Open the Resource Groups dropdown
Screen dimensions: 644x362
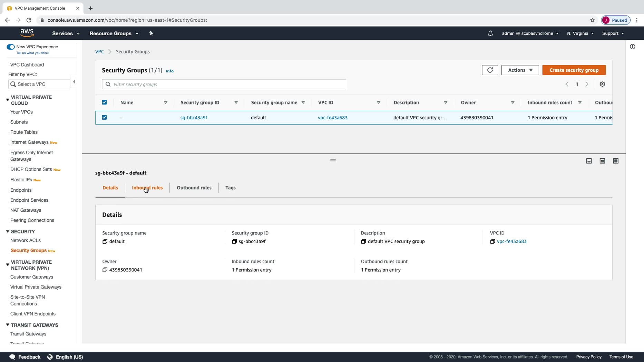[114, 33]
